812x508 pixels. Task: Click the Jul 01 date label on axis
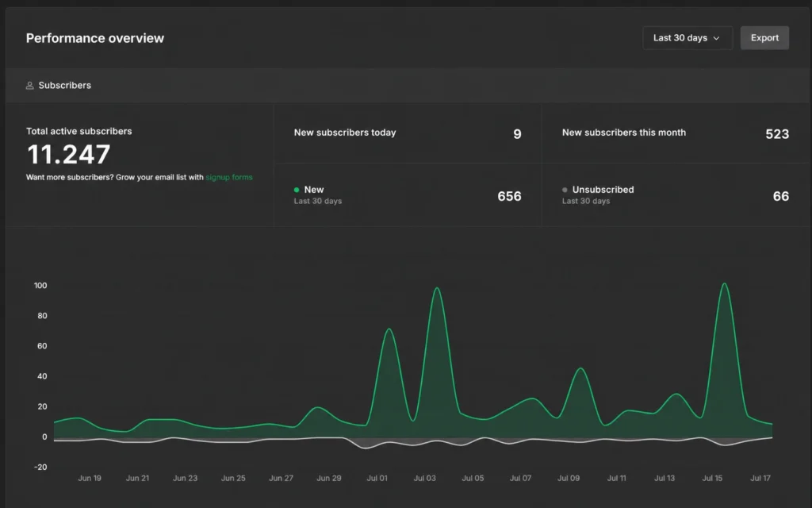[x=377, y=478]
